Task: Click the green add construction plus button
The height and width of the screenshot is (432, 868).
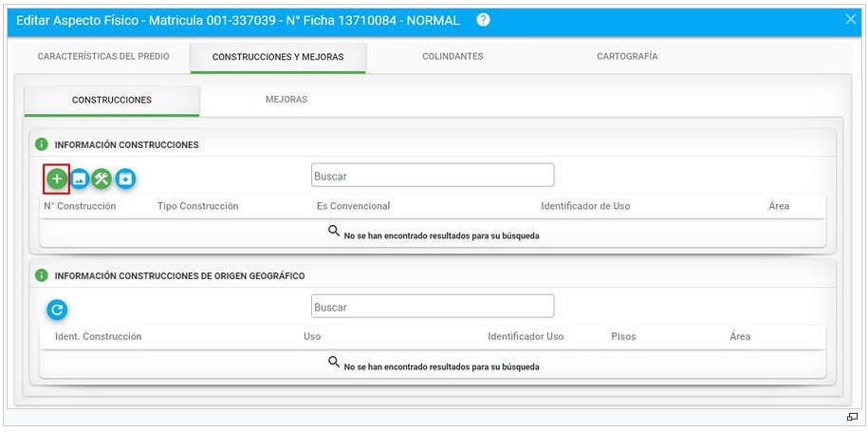Action: 57,178
